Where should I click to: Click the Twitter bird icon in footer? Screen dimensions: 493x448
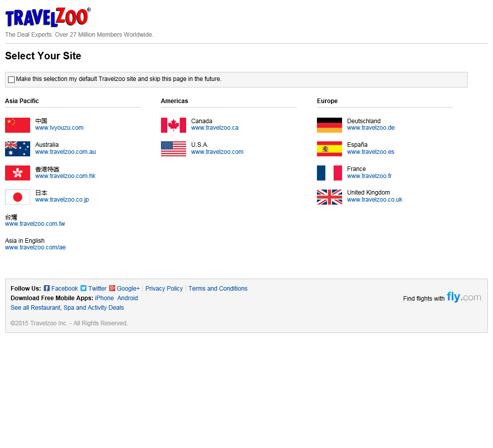click(84, 288)
